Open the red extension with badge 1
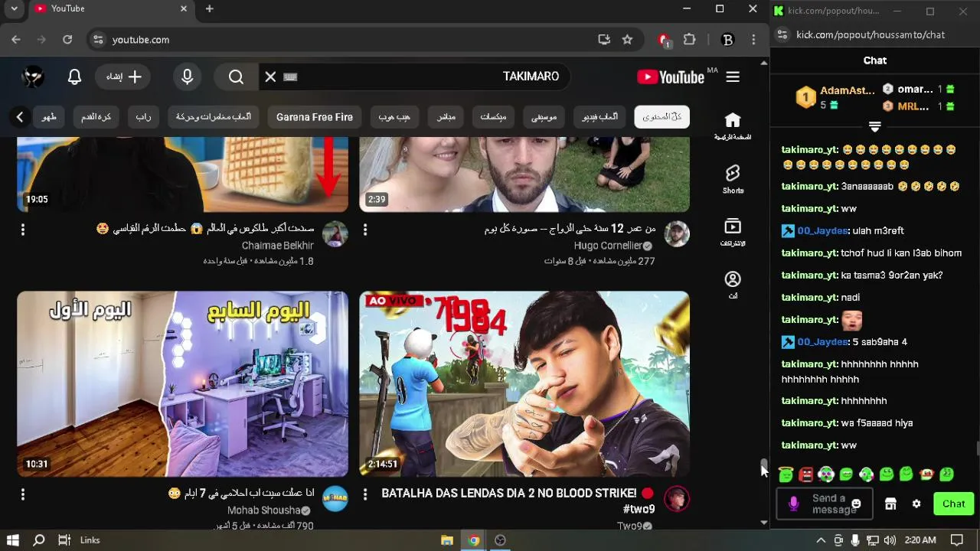This screenshot has width=980, height=551. 664,40
